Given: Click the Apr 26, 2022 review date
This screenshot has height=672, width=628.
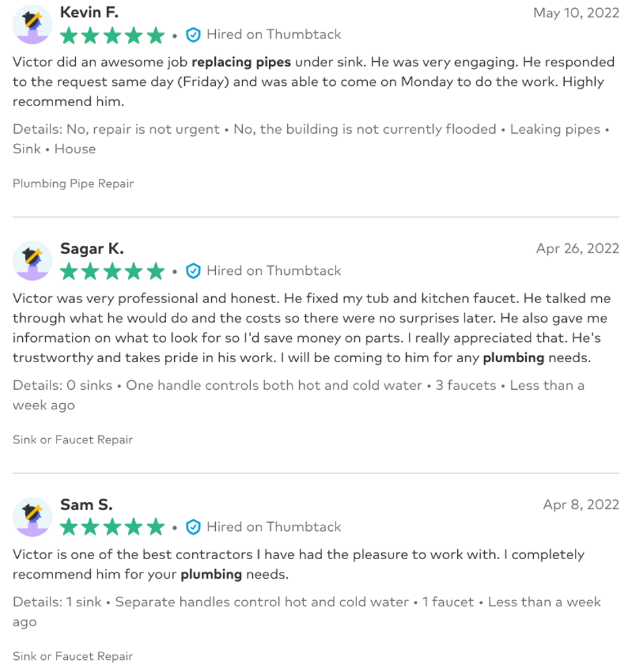Looking at the screenshot, I should point(578,249).
